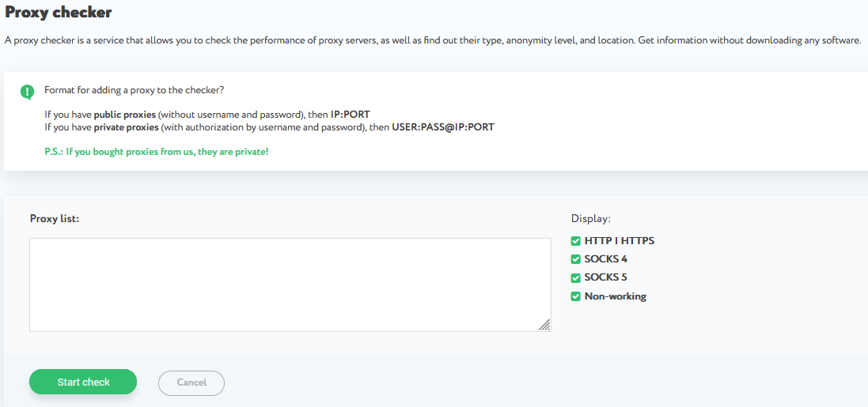Click the Proxy checker page heading

coord(58,12)
